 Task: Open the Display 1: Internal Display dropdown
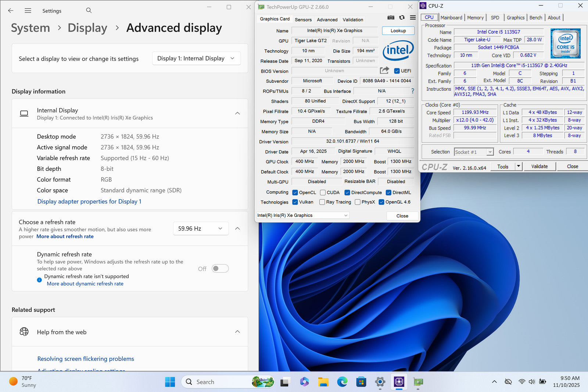(196, 58)
